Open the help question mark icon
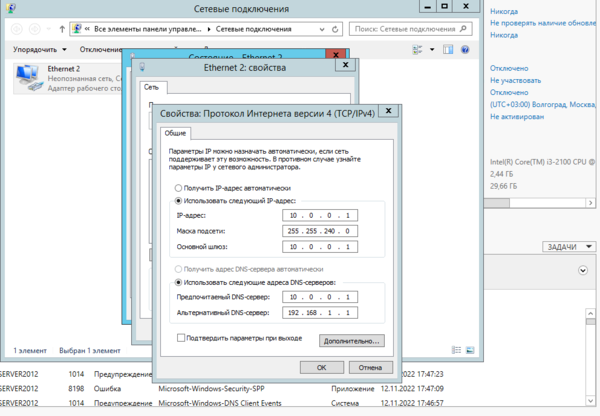 tap(465, 49)
